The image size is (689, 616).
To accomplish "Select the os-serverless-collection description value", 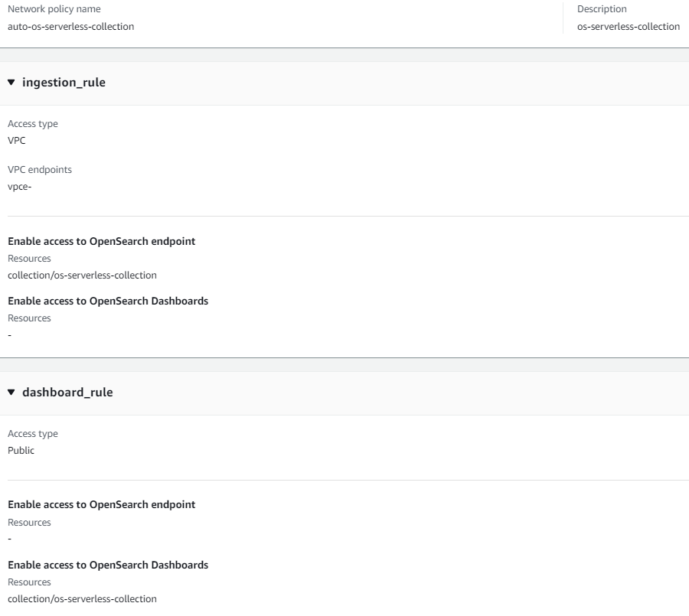I will pyautogui.click(x=629, y=26).
